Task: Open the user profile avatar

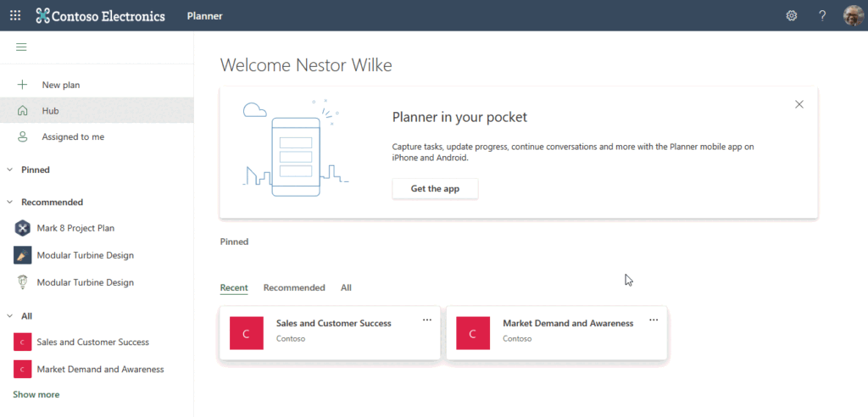Action: coord(854,15)
